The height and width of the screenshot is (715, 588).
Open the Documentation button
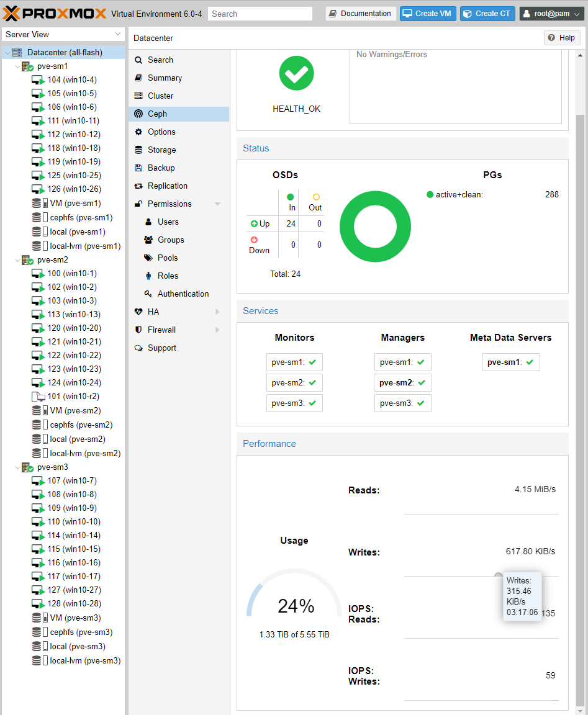point(360,14)
